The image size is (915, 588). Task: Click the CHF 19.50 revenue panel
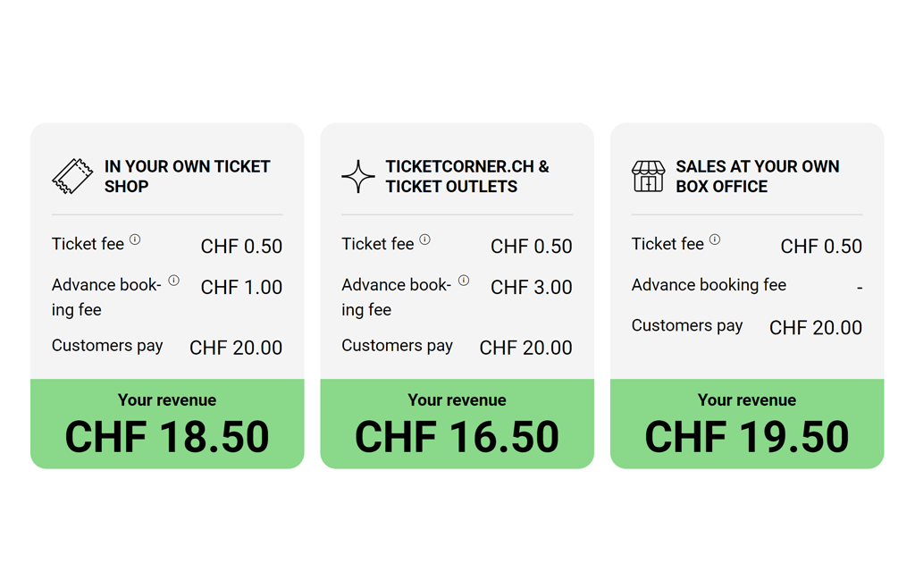point(747,424)
